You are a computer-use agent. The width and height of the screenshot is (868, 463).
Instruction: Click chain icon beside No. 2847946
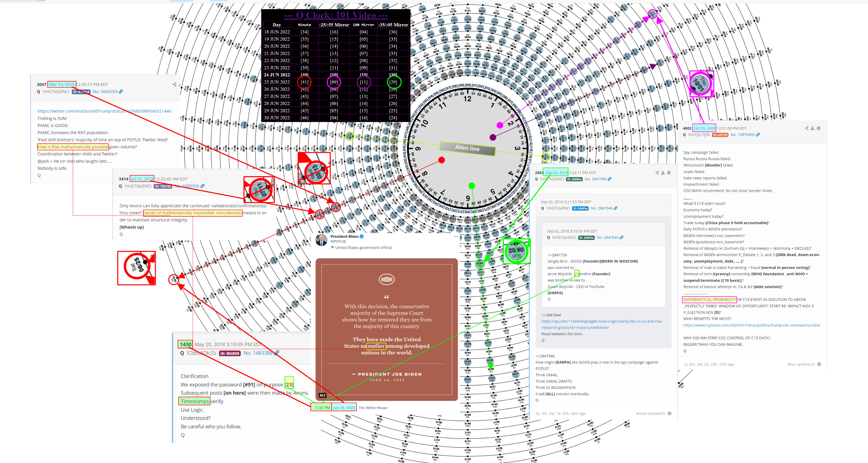pos(616,208)
